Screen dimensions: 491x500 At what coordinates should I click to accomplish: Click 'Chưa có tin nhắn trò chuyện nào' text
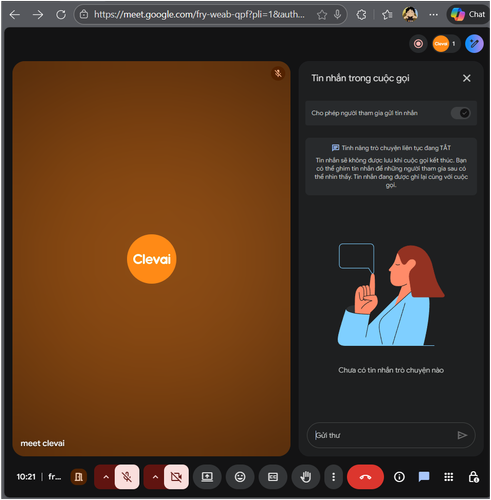tap(391, 370)
